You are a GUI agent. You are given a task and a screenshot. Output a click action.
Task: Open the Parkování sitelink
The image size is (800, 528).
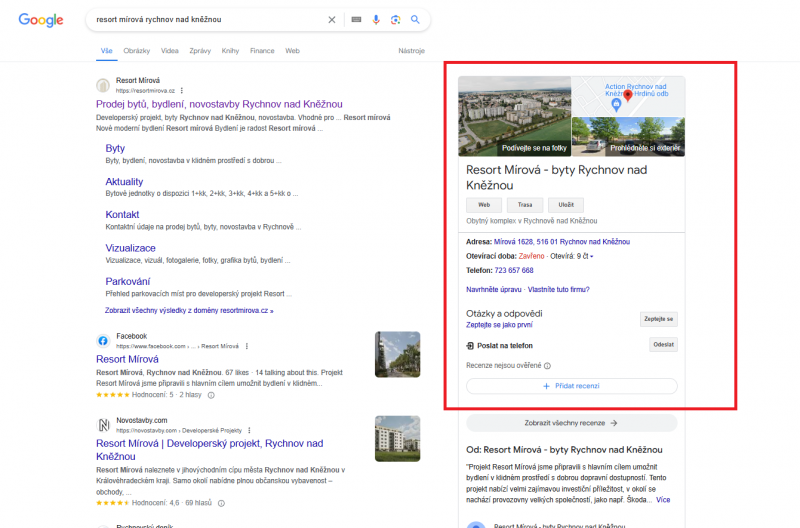click(x=128, y=282)
